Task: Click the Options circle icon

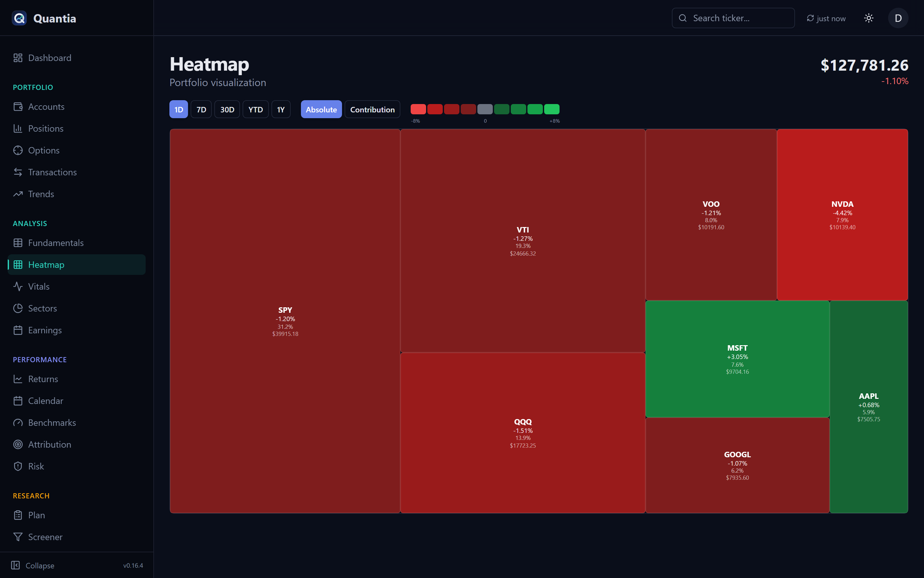Action: click(x=18, y=150)
